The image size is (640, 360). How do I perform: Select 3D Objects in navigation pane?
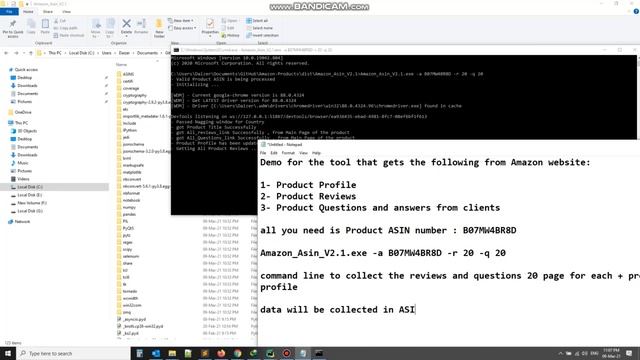click(27, 131)
